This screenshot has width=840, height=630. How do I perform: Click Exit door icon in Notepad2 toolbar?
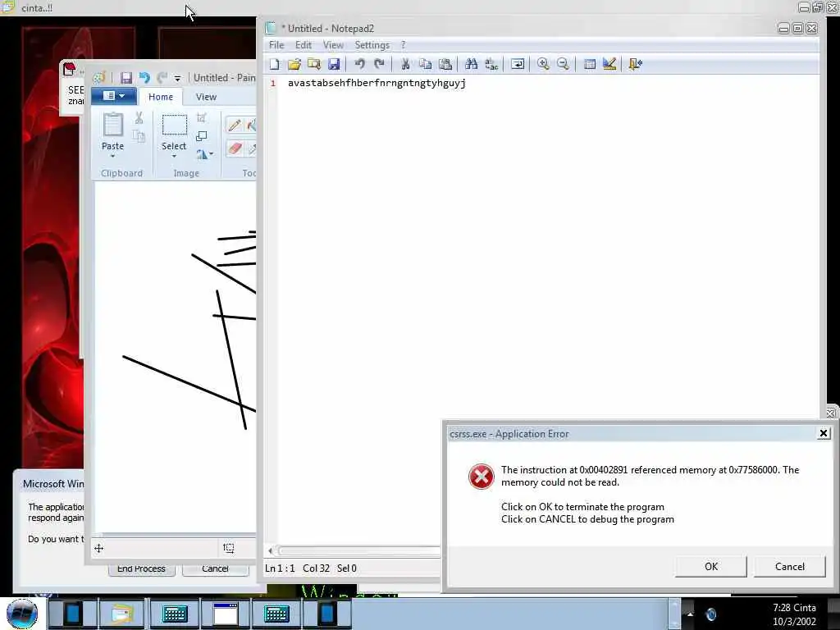(636, 64)
